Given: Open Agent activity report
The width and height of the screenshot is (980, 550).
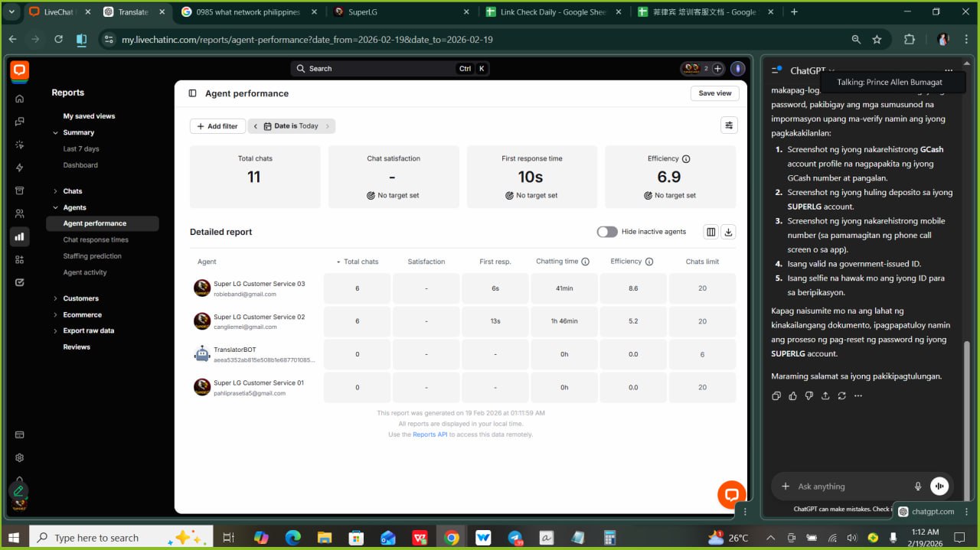Looking at the screenshot, I should tap(85, 272).
